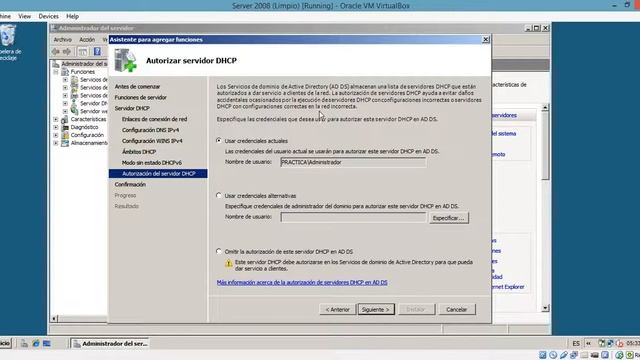
Task: Click the first tray icon after the chevron
Action: pos(602,343)
